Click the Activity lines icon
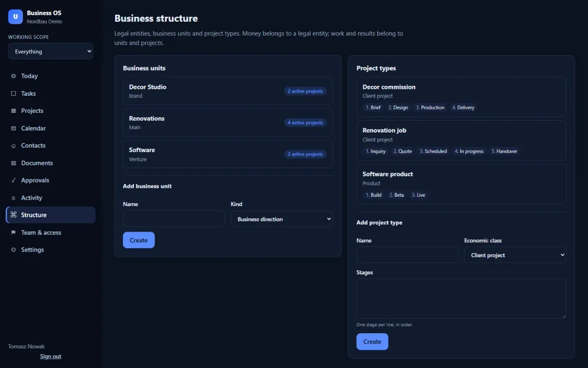The width and height of the screenshot is (588, 368). point(13,198)
